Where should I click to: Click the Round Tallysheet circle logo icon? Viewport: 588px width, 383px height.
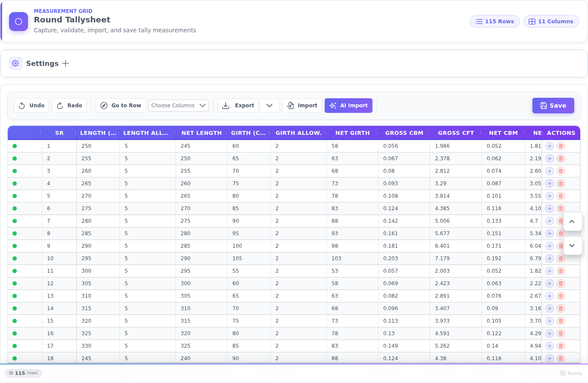(x=19, y=22)
